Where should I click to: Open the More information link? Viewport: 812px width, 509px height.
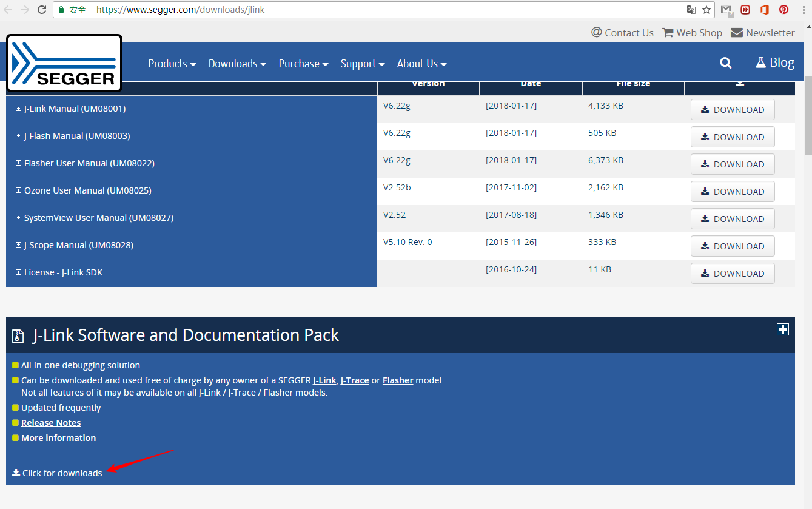58,438
